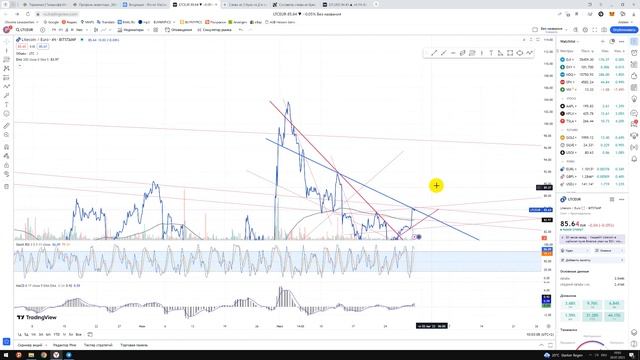Select GOLD row in watchlist

592,138
